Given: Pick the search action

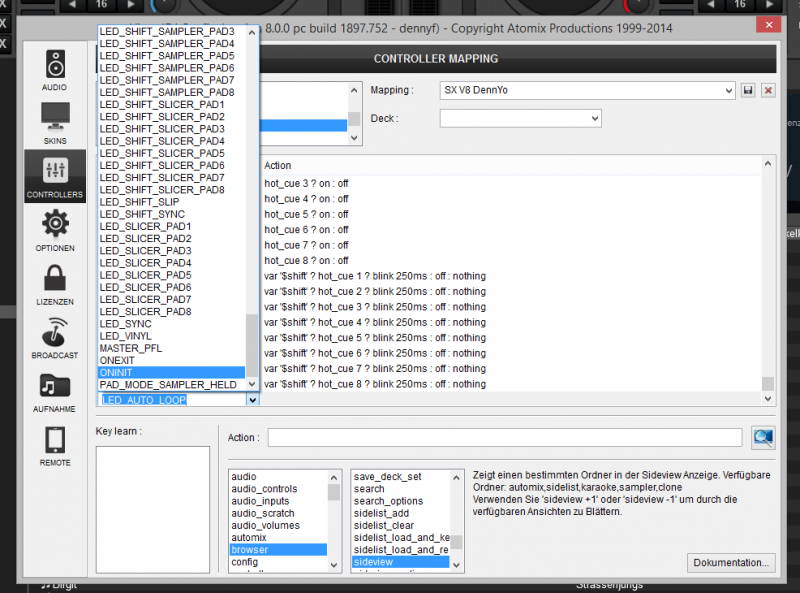Looking at the screenshot, I should tap(401, 489).
